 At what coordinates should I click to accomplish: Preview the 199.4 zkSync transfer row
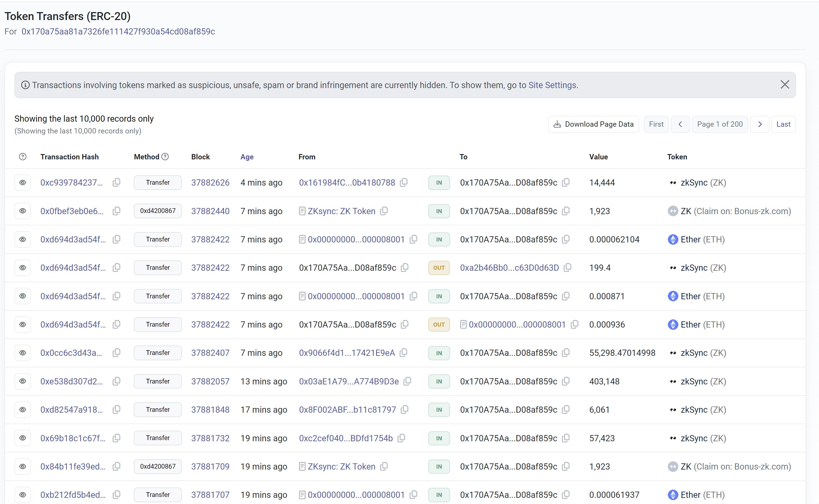click(x=23, y=267)
